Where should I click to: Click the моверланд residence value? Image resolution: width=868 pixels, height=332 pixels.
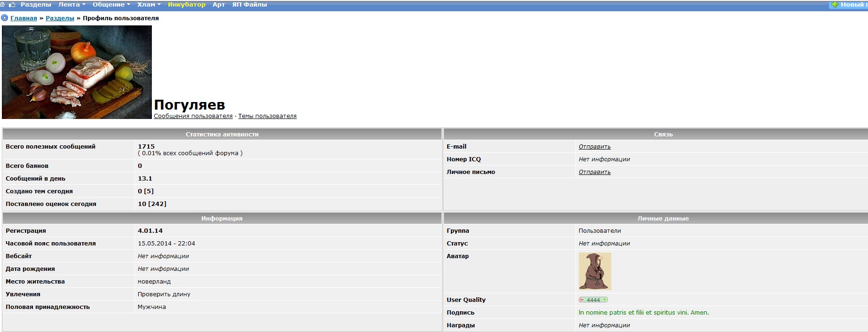click(x=154, y=282)
